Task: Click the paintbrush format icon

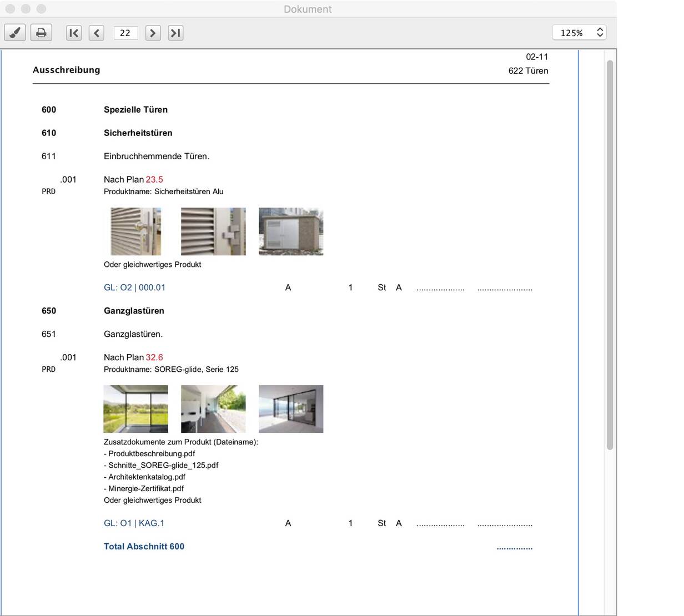Action: 15,33
